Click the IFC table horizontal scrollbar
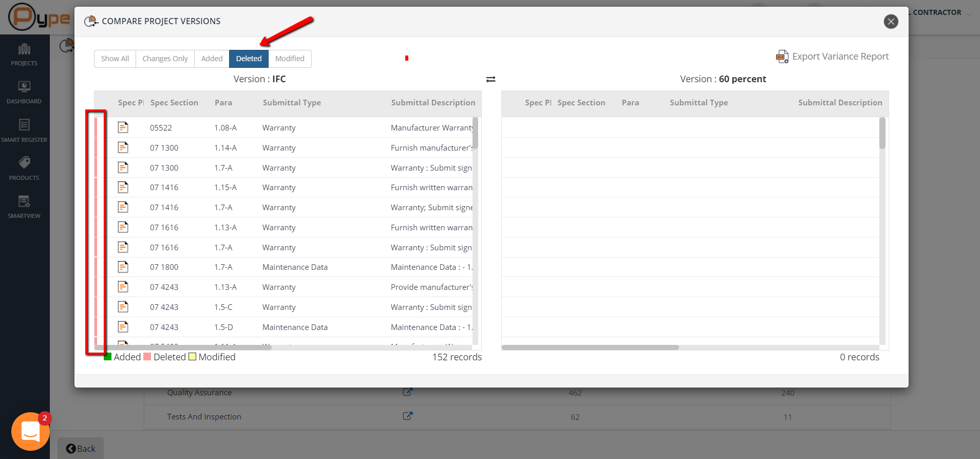The height and width of the screenshot is (459, 980). coord(183,347)
